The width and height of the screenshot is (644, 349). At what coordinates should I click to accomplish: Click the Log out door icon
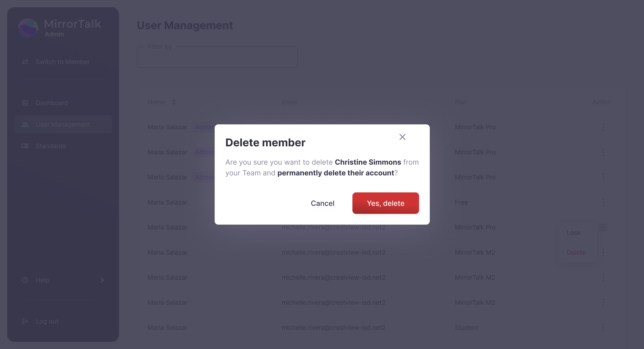(x=25, y=321)
